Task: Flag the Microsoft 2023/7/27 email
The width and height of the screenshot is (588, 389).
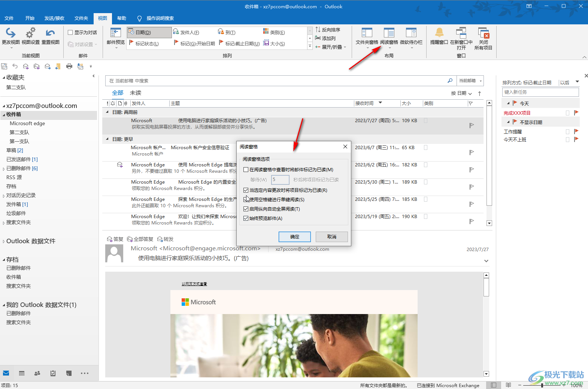Action: pyautogui.click(x=472, y=125)
